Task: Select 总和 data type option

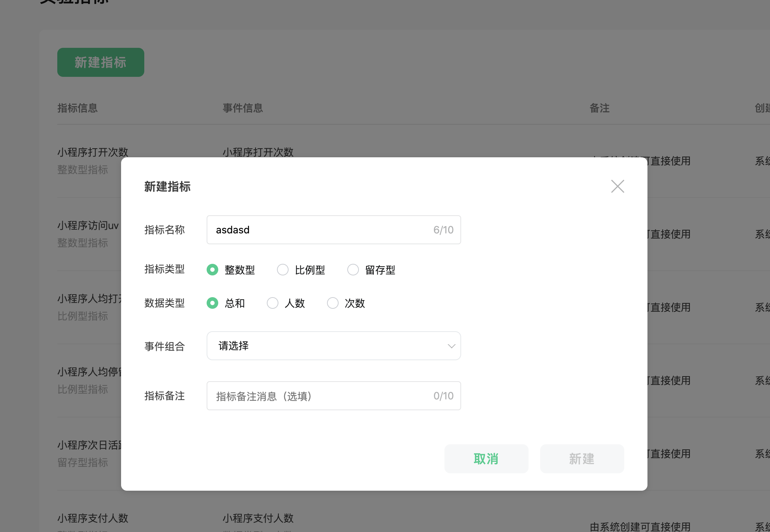Action: click(212, 303)
